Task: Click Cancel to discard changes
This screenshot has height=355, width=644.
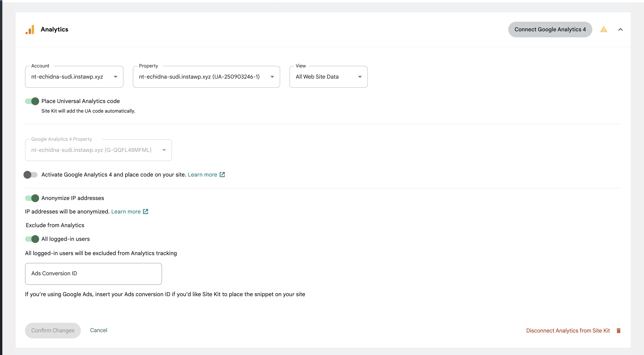Action: (x=99, y=330)
